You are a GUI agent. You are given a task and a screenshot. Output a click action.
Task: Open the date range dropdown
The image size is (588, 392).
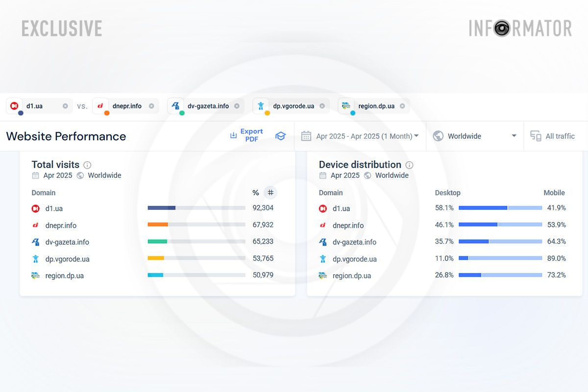pos(360,136)
